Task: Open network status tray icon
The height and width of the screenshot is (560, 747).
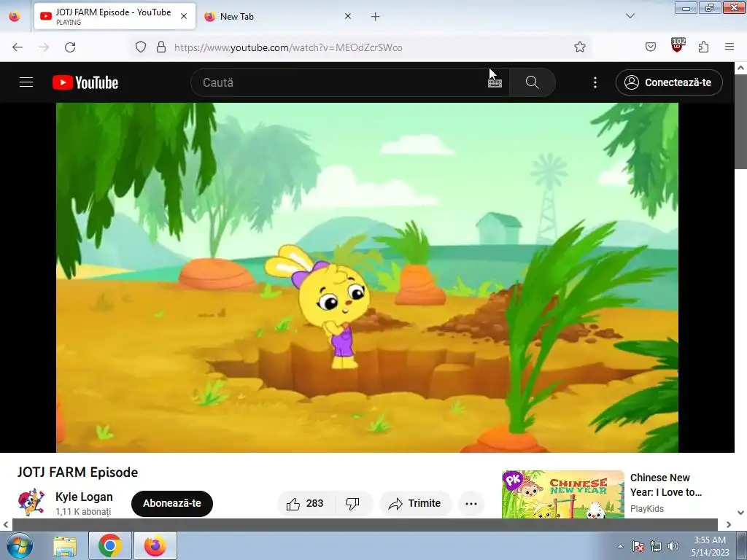Action: [x=656, y=546]
